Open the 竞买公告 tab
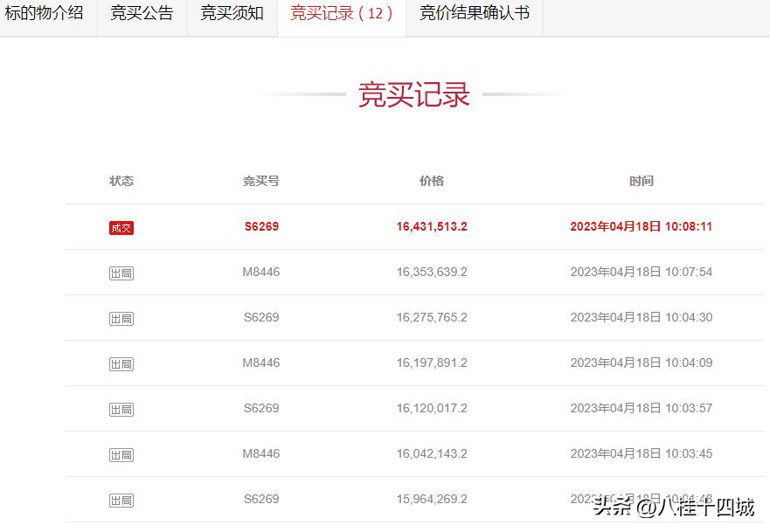Image resolution: width=770 pixels, height=532 pixels. (x=142, y=12)
